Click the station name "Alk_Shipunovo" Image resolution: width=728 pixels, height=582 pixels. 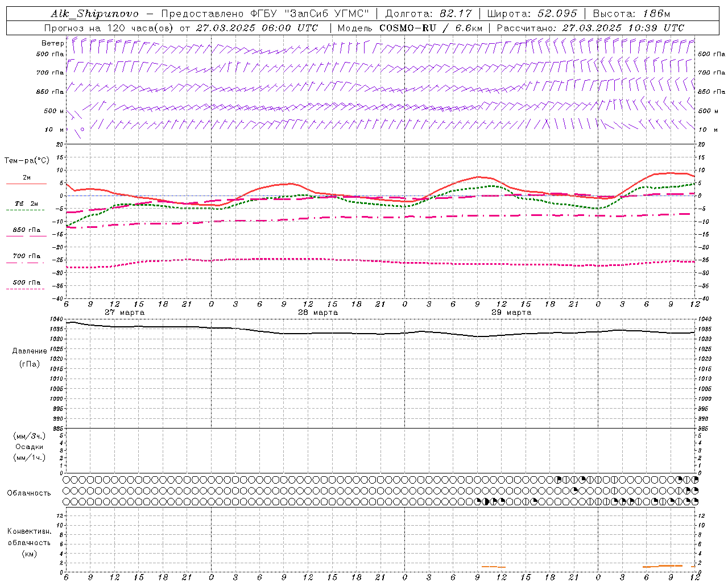point(94,14)
